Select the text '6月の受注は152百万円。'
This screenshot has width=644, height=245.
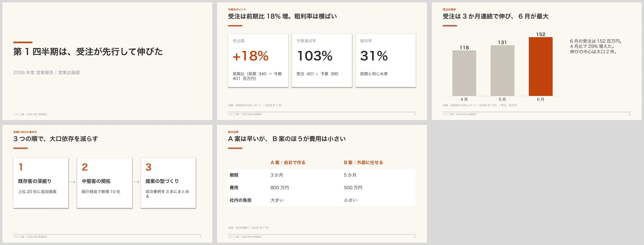point(596,41)
